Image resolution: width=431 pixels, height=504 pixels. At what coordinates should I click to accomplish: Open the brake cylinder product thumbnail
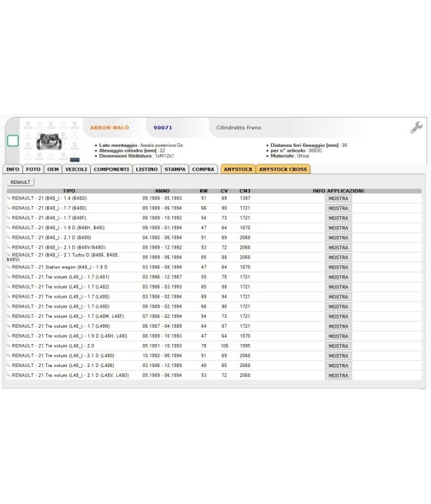(49, 142)
